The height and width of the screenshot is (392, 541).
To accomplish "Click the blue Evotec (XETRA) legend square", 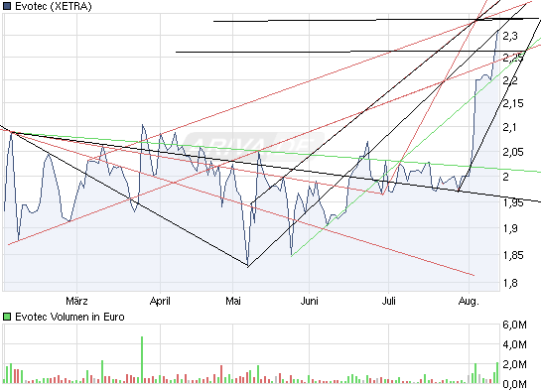I will pyautogui.click(x=7, y=6).
